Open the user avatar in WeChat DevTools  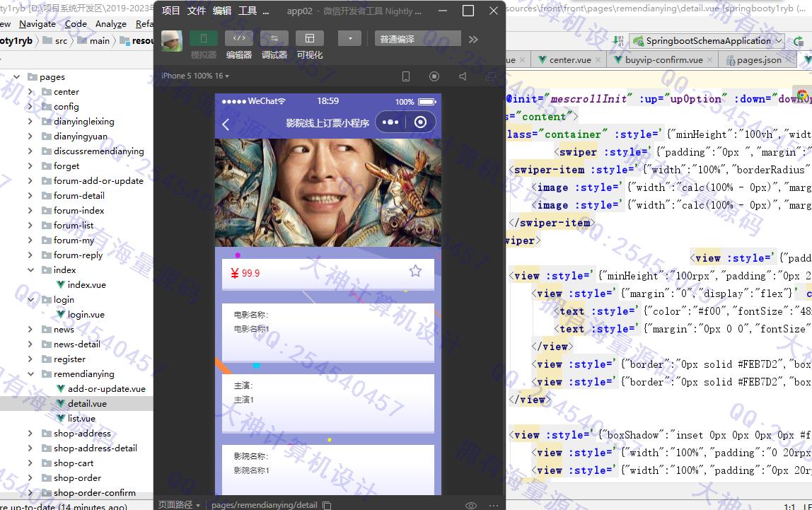[172, 40]
